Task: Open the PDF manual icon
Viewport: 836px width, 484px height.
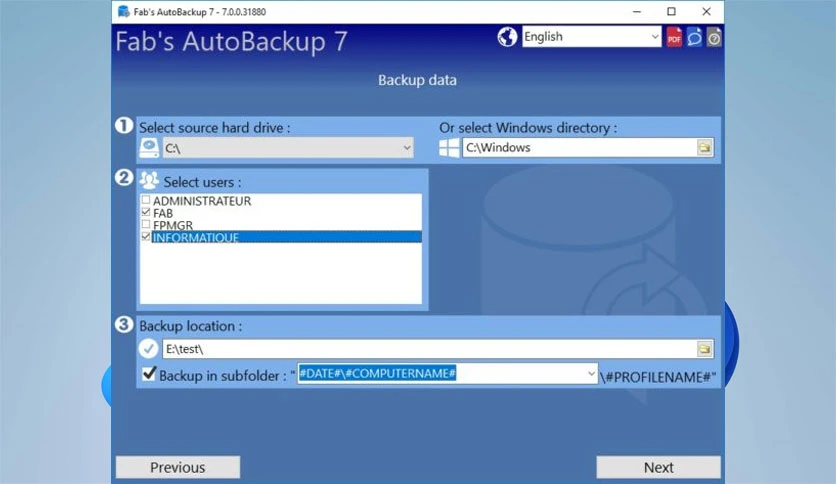Action: pyautogui.click(x=674, y=37)
